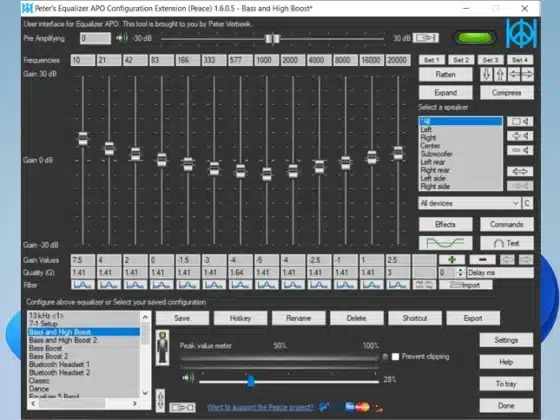Click the filter icon for 1000 Hz band
The width and height of the screenshot is (560, 420).
pyautogui.click(x=266, y=285)
